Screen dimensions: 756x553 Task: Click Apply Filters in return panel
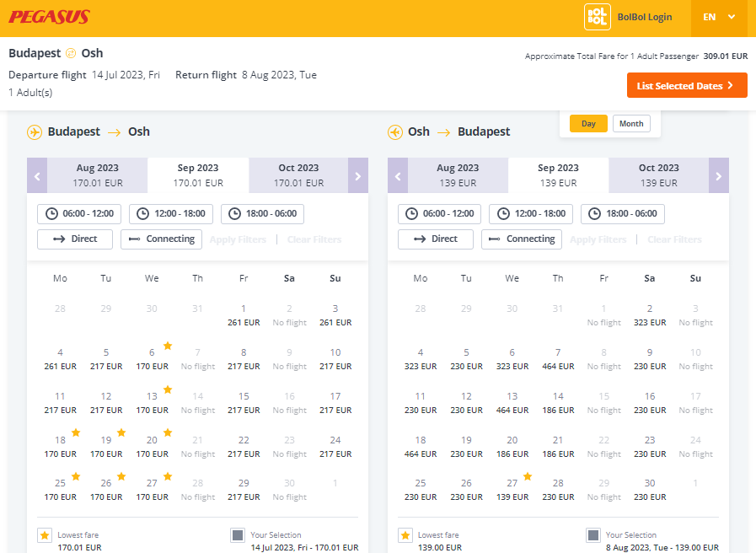[x=598, y=239]
